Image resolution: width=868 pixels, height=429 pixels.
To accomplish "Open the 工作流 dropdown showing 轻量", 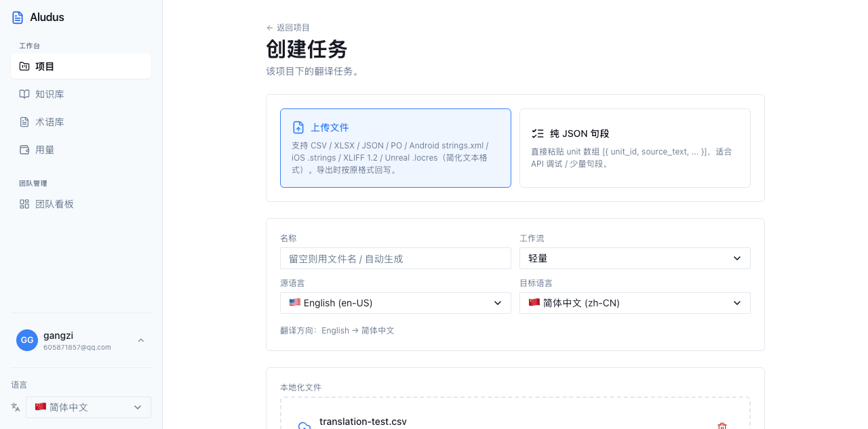I will pos(635,258).
